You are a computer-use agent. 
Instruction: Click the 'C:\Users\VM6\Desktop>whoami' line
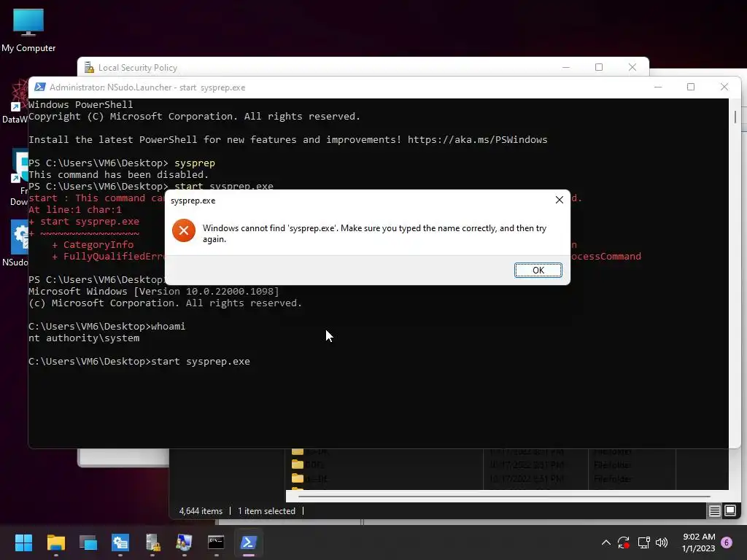pos(107,326)
